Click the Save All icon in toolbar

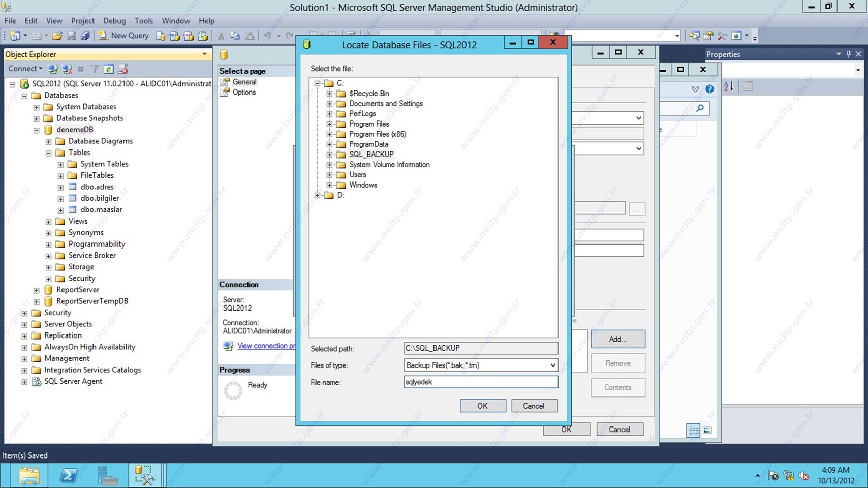85,36
